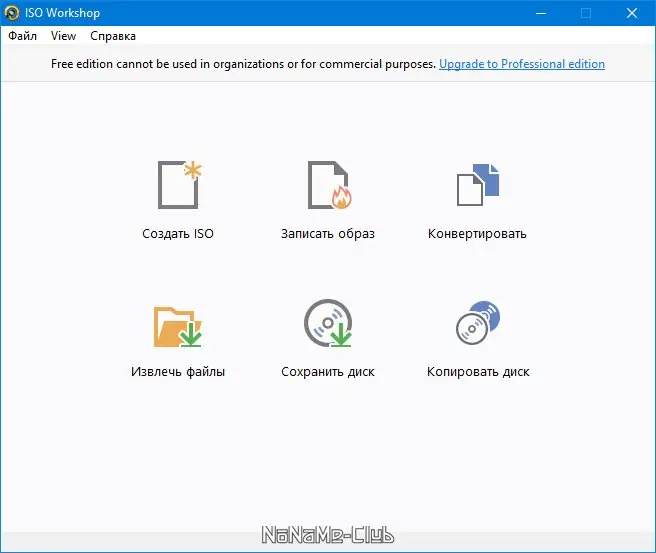Open the Файл menu

(x=23, y=36)
